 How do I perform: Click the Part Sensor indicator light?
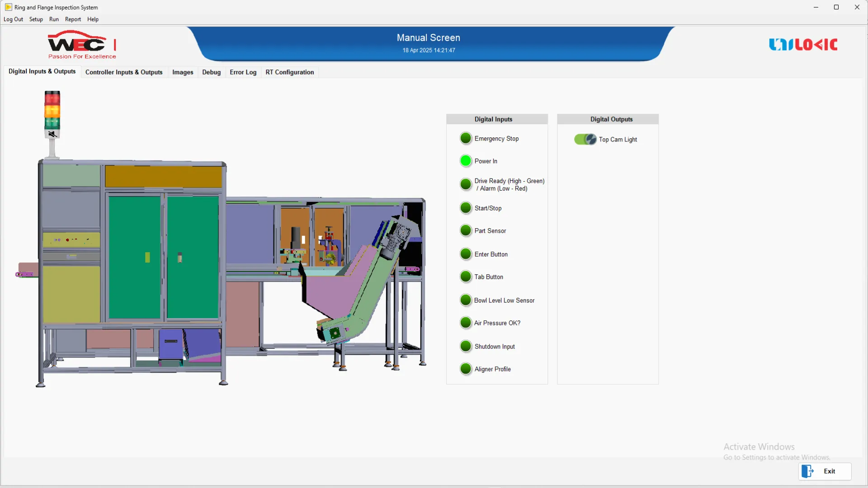pos(466,230)
